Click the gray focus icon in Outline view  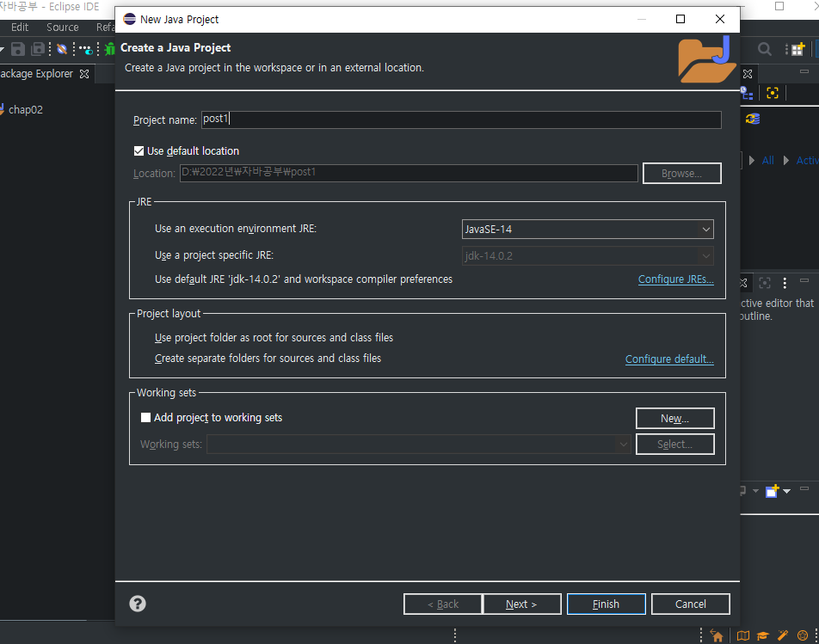(765, 283)
